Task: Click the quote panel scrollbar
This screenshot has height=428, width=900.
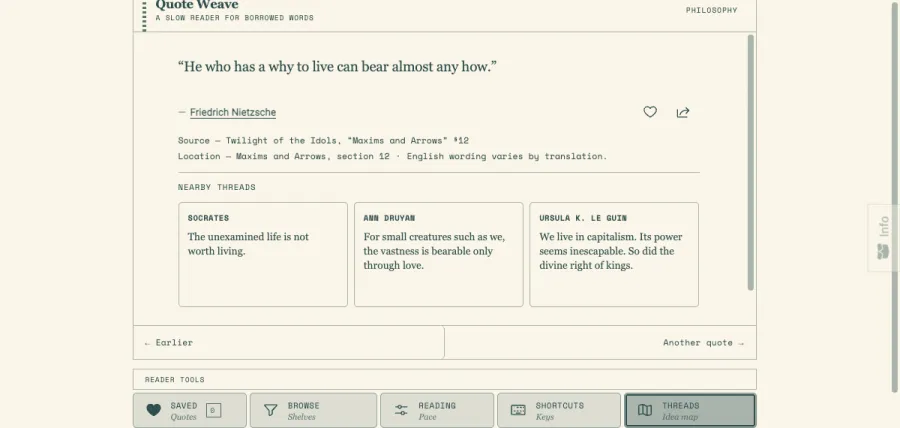Action: 750,163
